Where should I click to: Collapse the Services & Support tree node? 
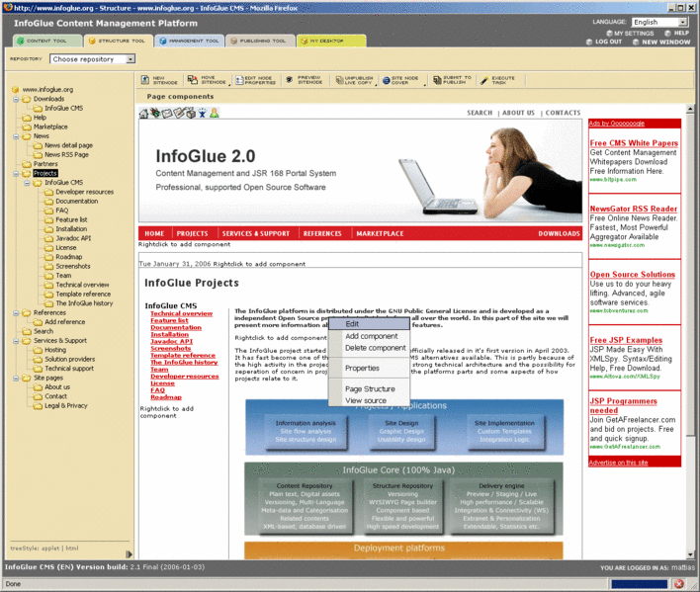(16, 340)
